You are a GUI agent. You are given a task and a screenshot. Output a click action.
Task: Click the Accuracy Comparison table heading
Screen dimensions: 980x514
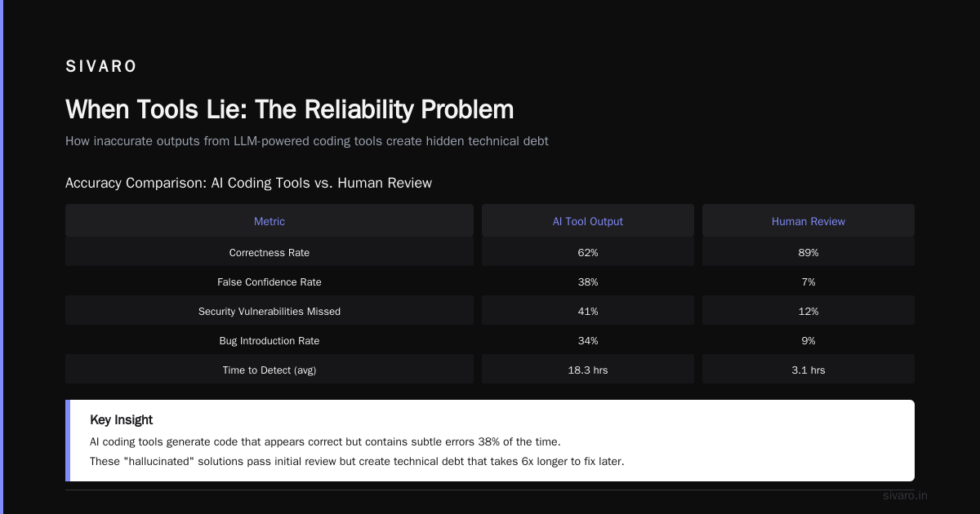tap(248, 183)
